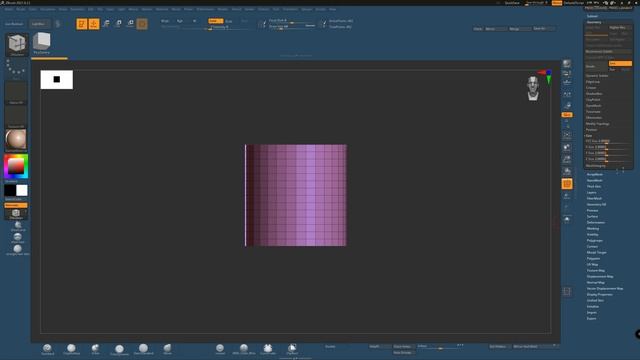Toggle the Ghost button on right shelf
Screen dimensions: 640x360
567,207
